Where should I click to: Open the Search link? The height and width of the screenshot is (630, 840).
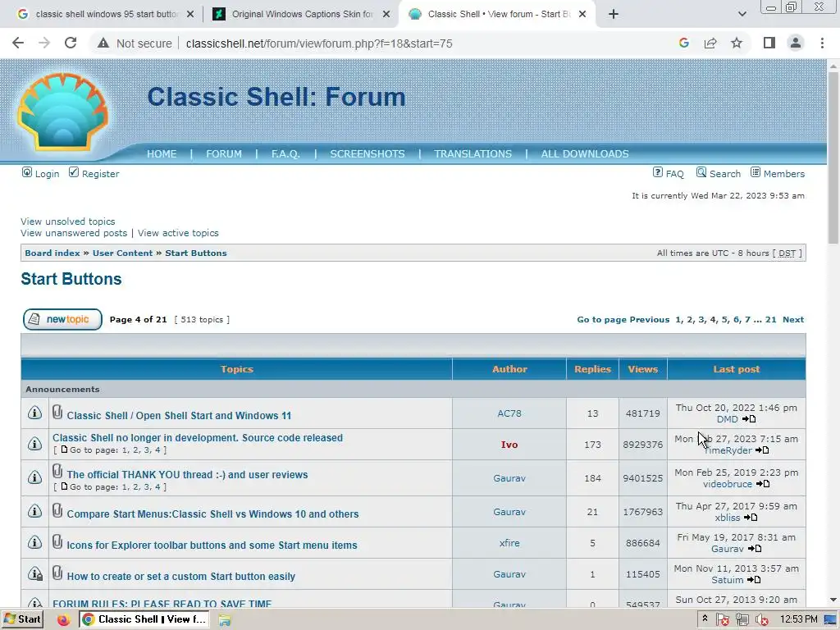pyautogui.click(x=725, y=174)
